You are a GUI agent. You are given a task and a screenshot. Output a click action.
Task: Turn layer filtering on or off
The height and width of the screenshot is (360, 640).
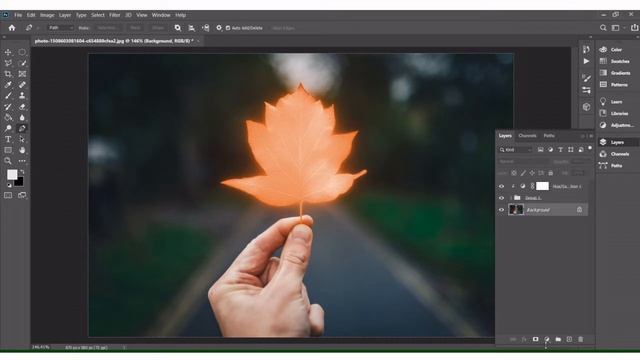coord(590,149)
